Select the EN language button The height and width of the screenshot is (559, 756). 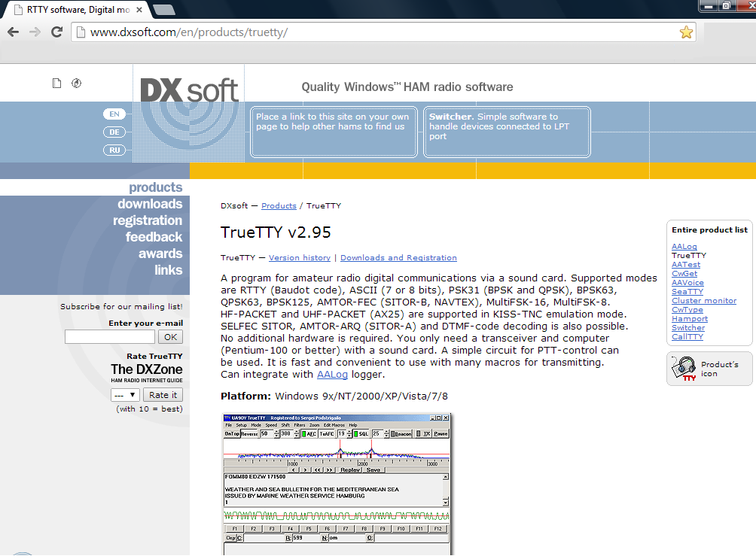point(114,114)
